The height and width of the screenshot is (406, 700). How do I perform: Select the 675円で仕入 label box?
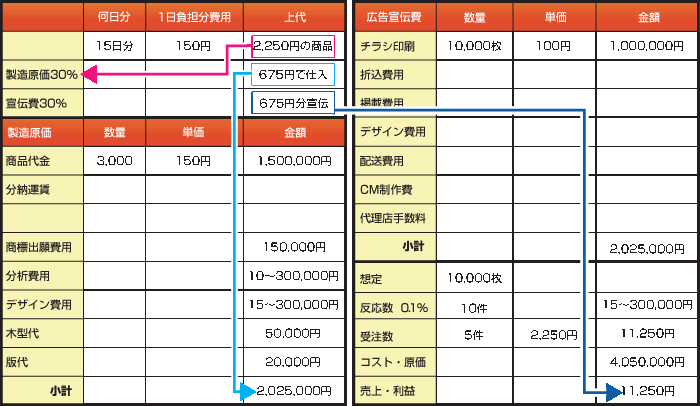[291, 75]
